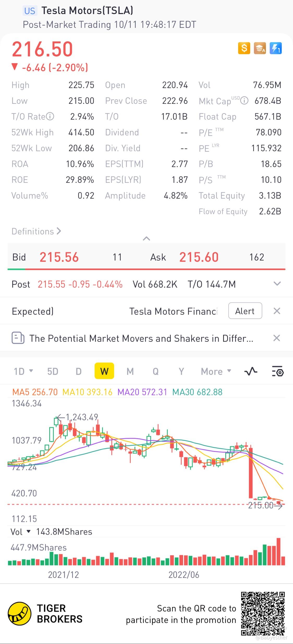This screenshot has height=644, width=293.
Task: Select the 5D chart tab
Action: coord(53,371)
